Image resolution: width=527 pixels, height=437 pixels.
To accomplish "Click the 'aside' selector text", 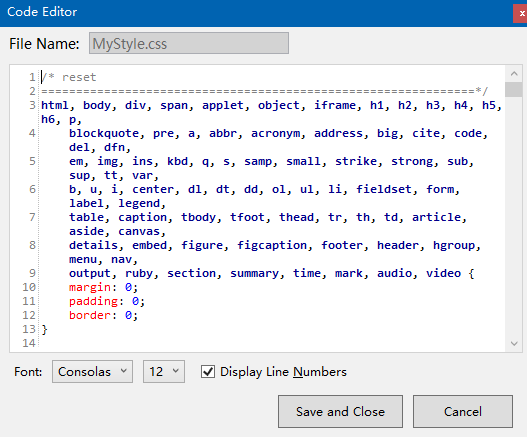I will 86,231.
